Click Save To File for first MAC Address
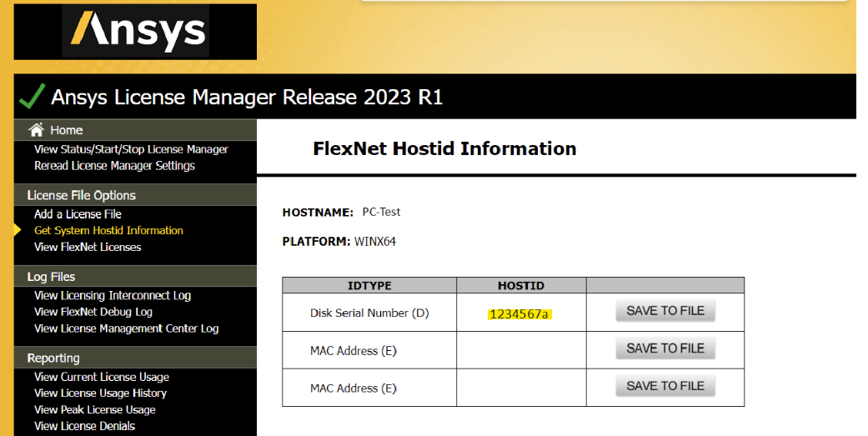The image size is (868, 436). point(665,348)
